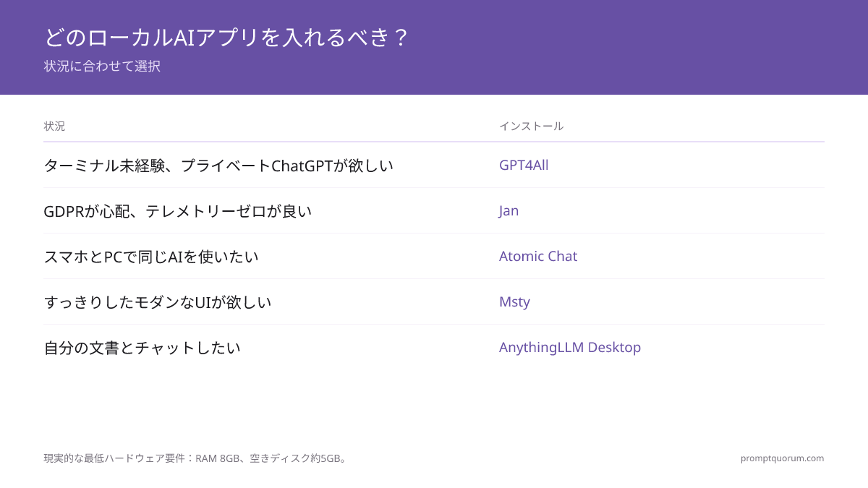Screen dimensions: 868x488
Task: Open the Msty link
Action: (x=514, y=301)
